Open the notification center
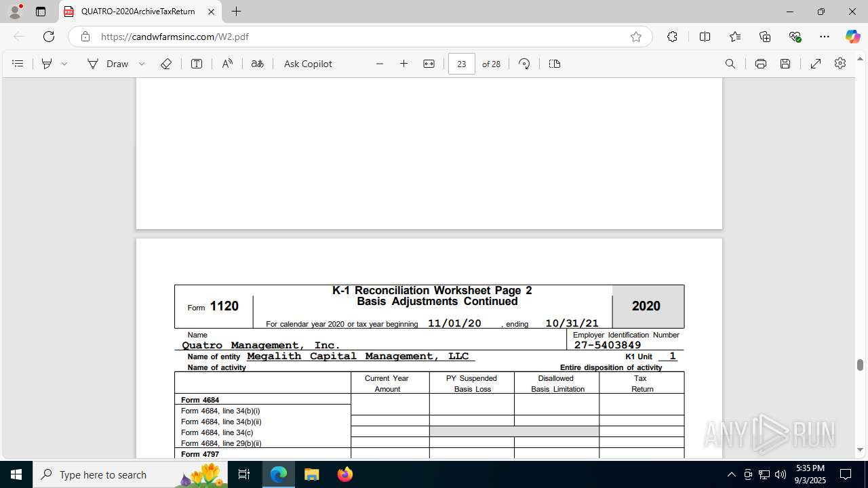The image size is (868, 488). (x=846, y=474)
